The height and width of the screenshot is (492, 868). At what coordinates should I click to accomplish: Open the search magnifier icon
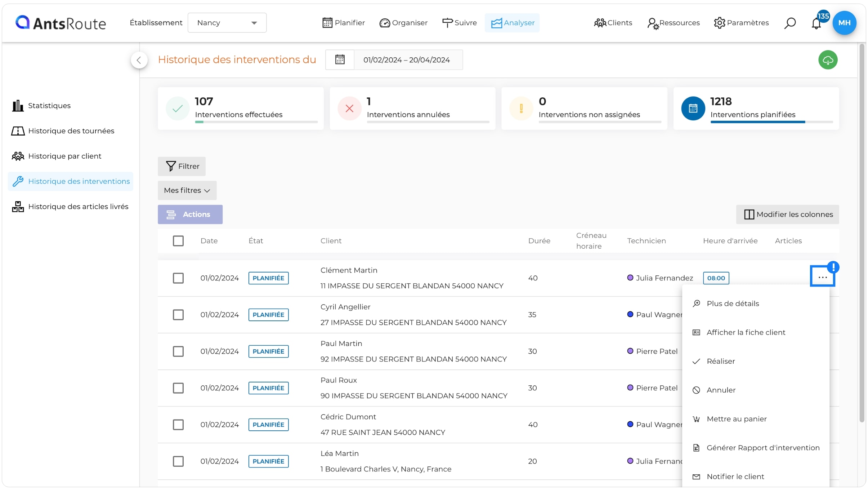point(790,23)
